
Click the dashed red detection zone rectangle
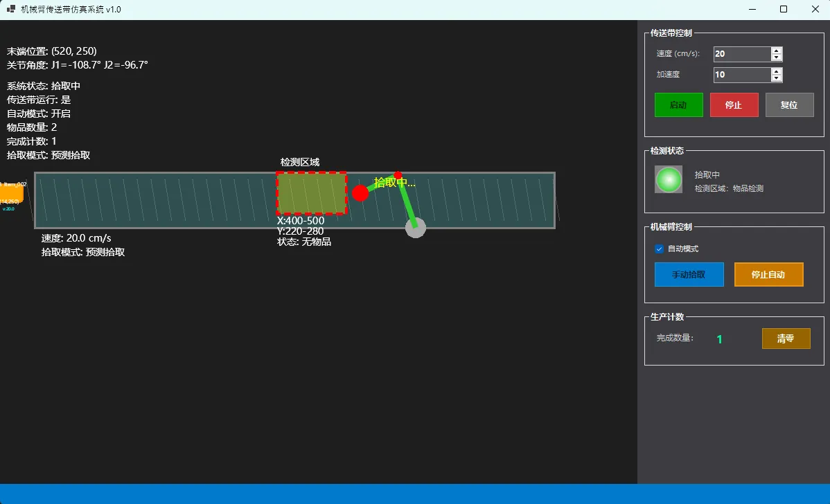click(312, 193)
